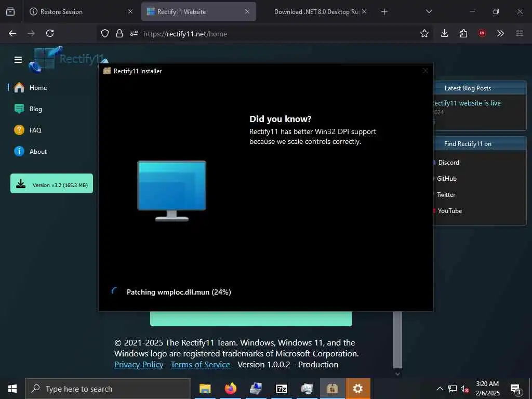Switch to Download .NET 8.0 Desktop Runtime tab
Image resolution: width=532 pixels, height=399 pixels.
click(316, 12)
